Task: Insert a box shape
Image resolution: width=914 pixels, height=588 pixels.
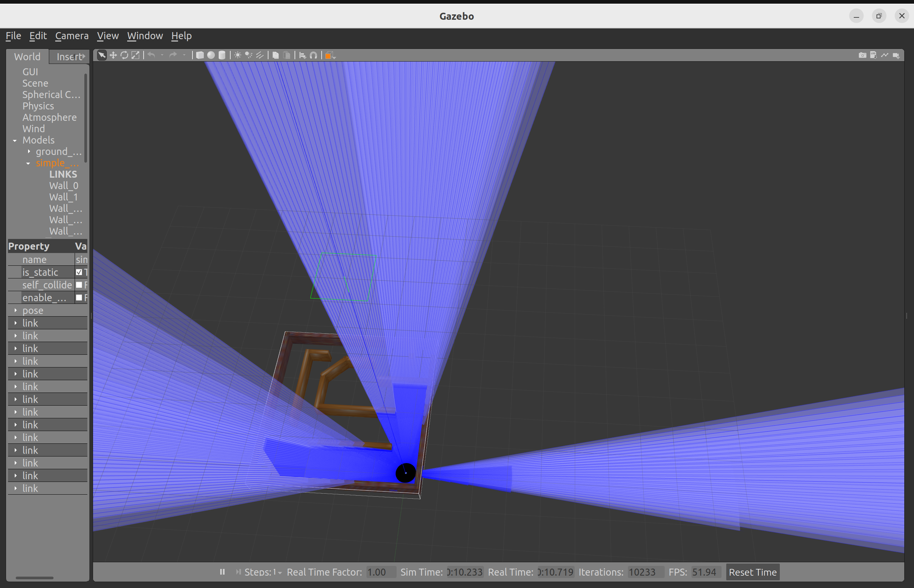Action: (x=200, y=55)
